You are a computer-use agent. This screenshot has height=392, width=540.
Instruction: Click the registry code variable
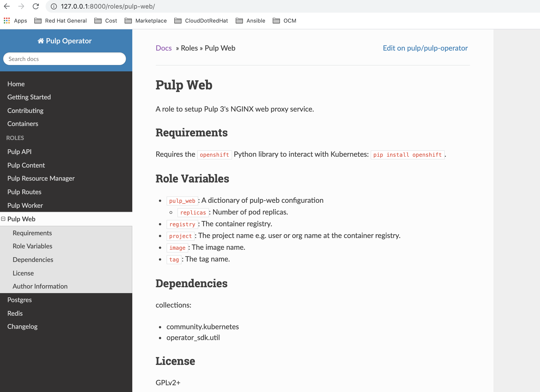[182, 224]
